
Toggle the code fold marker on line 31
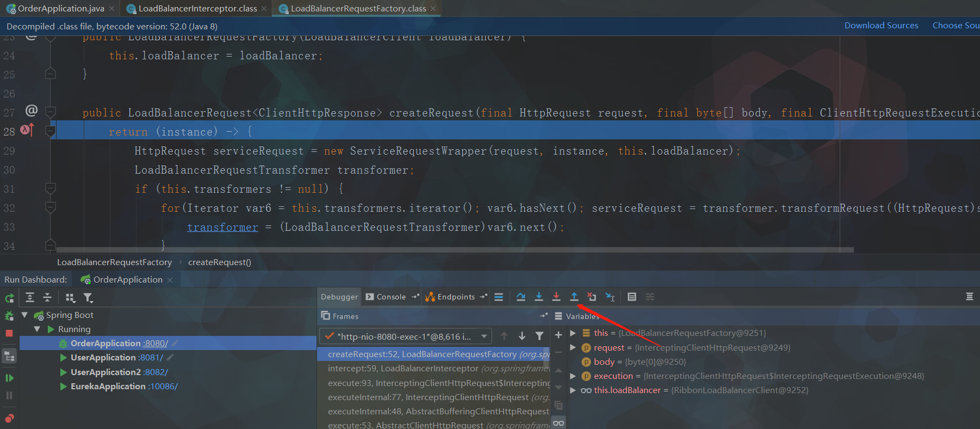[x=51, y=189]
